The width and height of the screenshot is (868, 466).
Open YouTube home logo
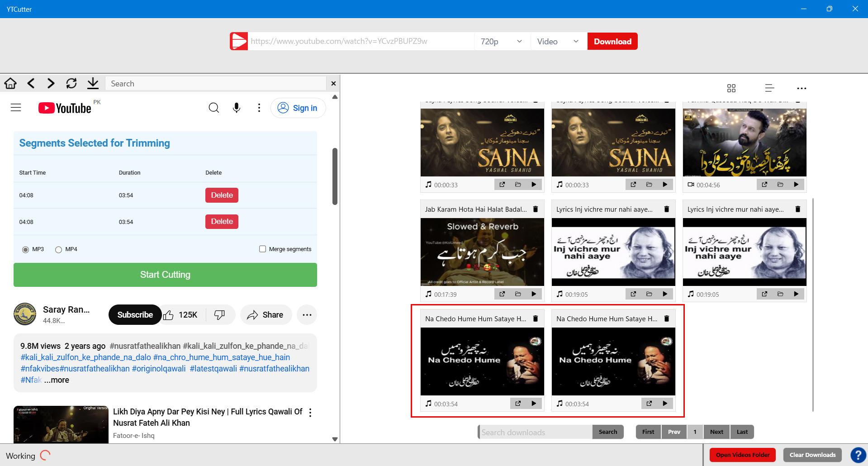65,108
